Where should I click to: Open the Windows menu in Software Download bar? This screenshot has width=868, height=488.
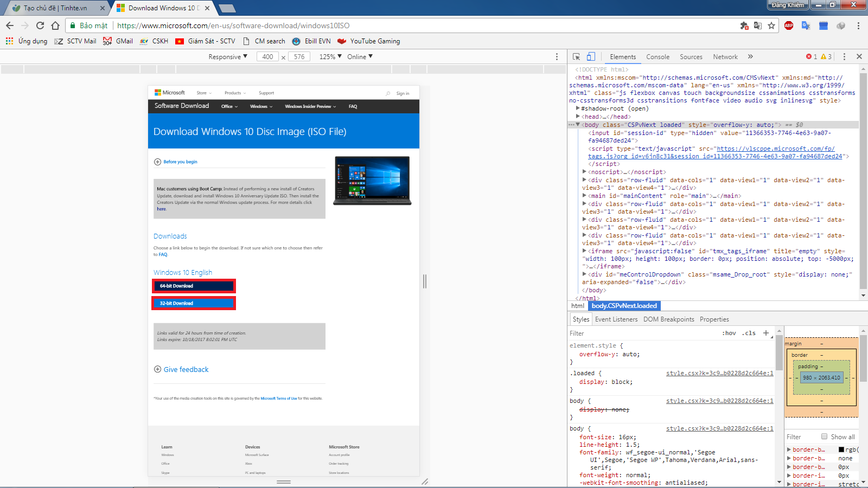261,106
